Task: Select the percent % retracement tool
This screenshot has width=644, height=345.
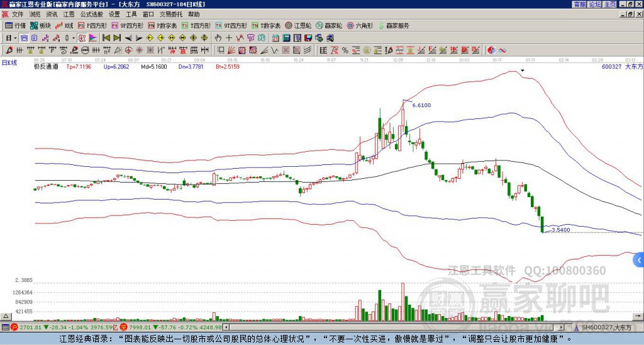Action: pyautogui.click(x=345, y=50)
